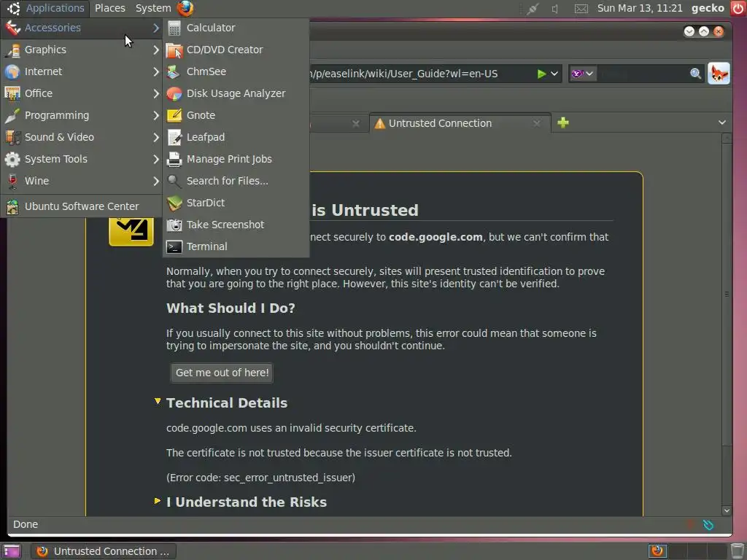This screenshot has width=747, height=560.
Task: Click the StarDict book icon
Action: click(x=174, y=203)
